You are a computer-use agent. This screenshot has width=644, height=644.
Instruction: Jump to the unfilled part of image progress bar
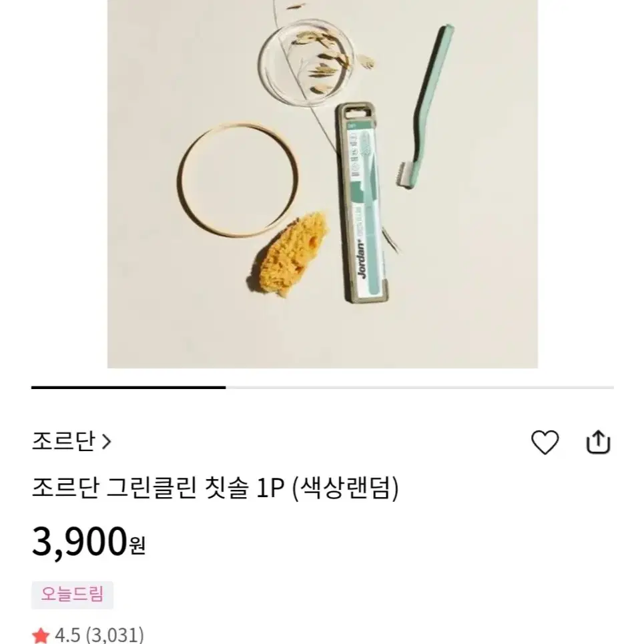tap(420, 387)
